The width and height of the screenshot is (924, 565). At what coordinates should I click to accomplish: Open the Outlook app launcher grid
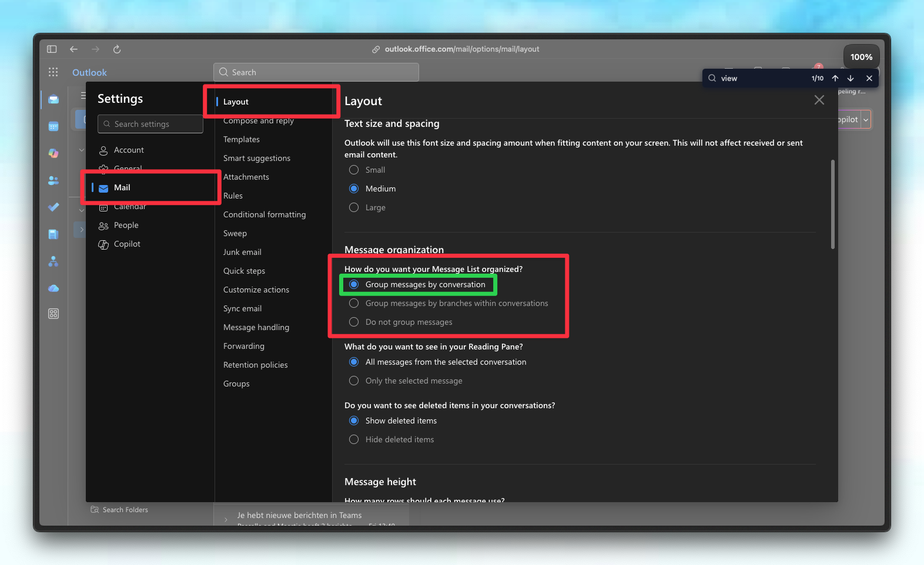pyautogui.click(x=53, y=72)
